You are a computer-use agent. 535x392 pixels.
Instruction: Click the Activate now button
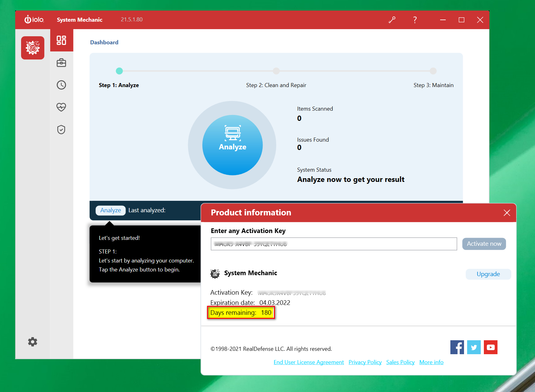(x=484, y=244)
